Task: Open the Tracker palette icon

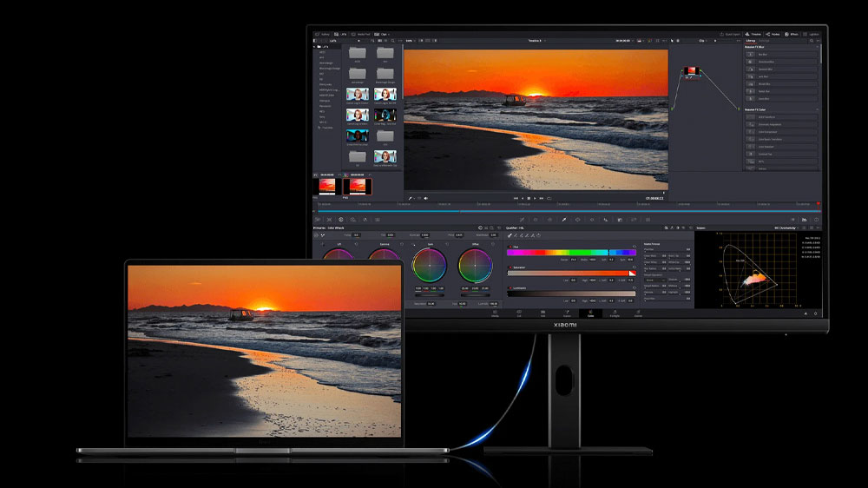Action: coord(592,220)
